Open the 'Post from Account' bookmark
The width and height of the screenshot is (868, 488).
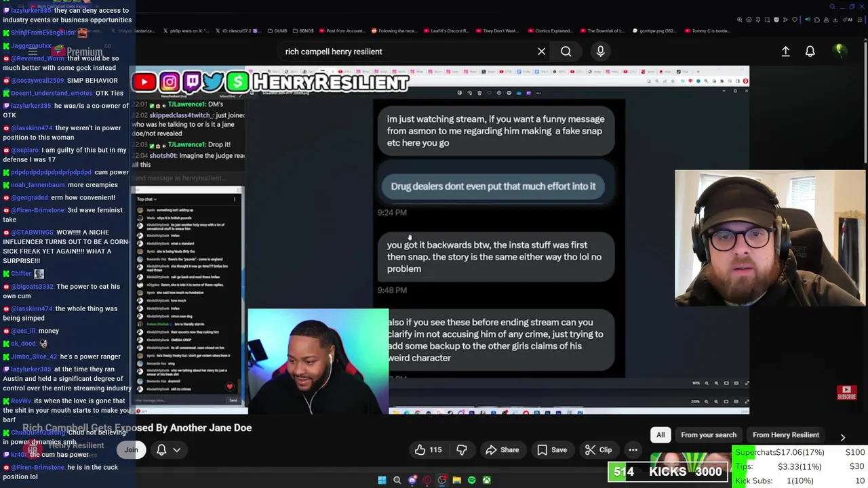(x=341, y=30)
